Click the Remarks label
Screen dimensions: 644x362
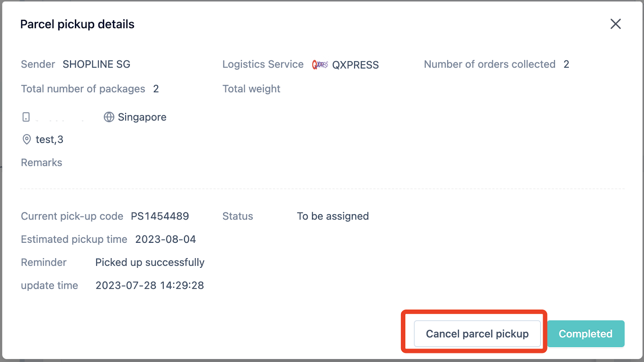(x=41, y=163)
